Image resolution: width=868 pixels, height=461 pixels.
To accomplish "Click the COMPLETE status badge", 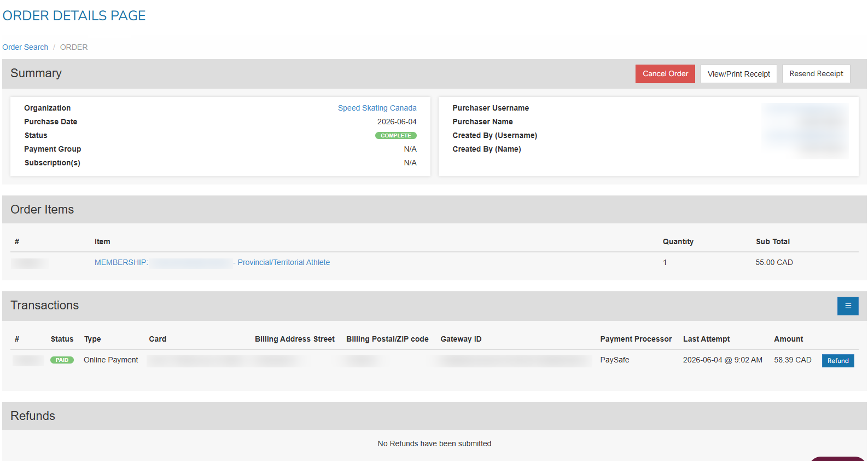I will pyautogui.click(x=396, y=136).
